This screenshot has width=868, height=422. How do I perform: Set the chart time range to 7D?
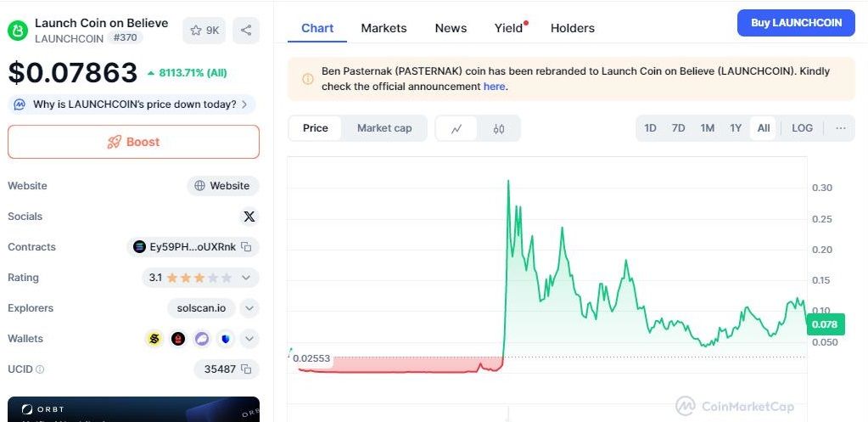678,128
